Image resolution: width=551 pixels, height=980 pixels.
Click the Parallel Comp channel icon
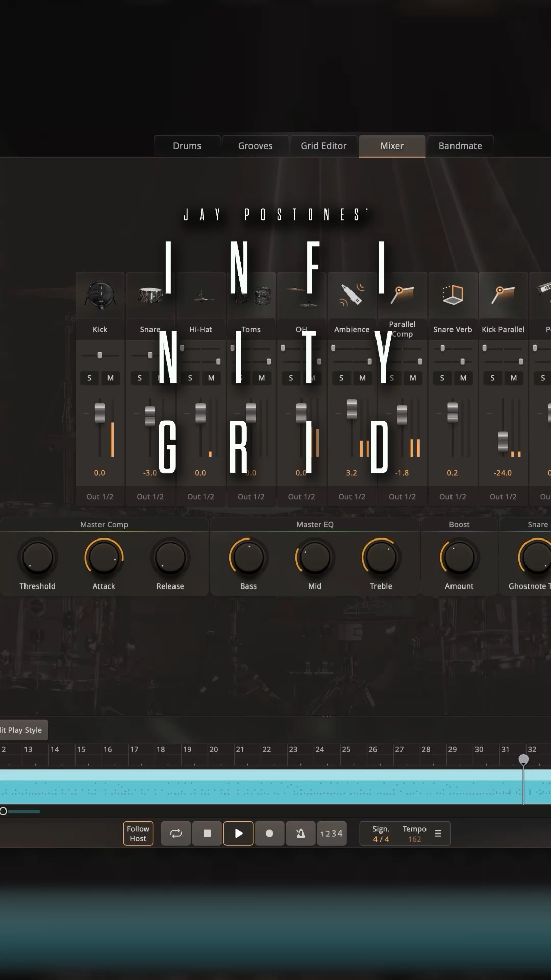pyautogui.click(x=402, y=295)
